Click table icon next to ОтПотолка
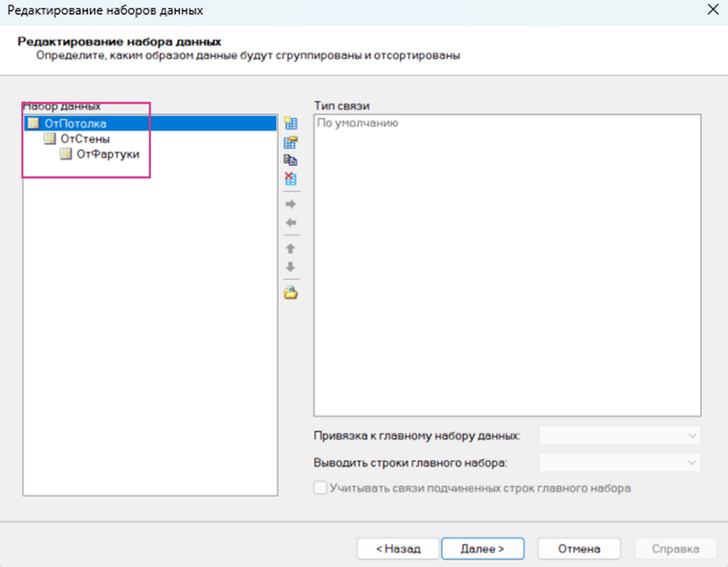This screenshot has height=567, width=728. [33, 123]
